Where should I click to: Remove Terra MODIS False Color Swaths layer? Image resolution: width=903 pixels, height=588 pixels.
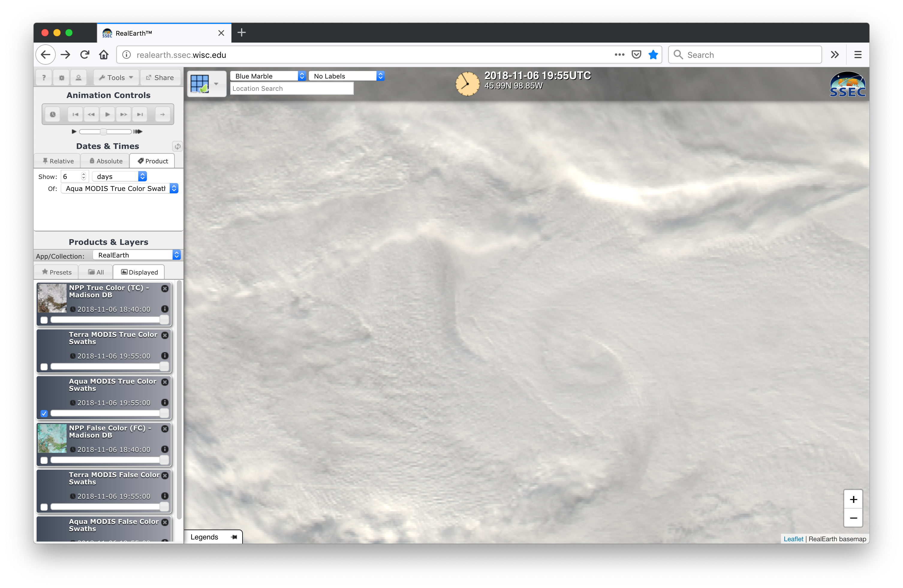[x=165, y=476]
